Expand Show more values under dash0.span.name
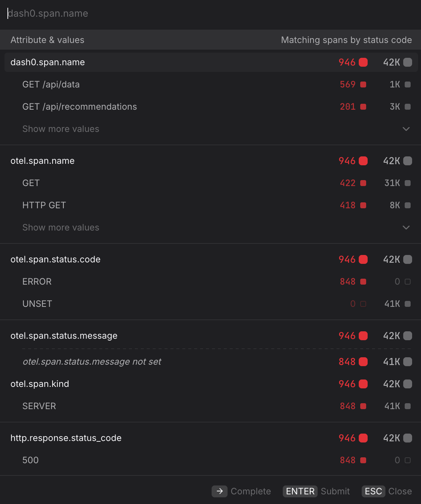 point(60,129)
